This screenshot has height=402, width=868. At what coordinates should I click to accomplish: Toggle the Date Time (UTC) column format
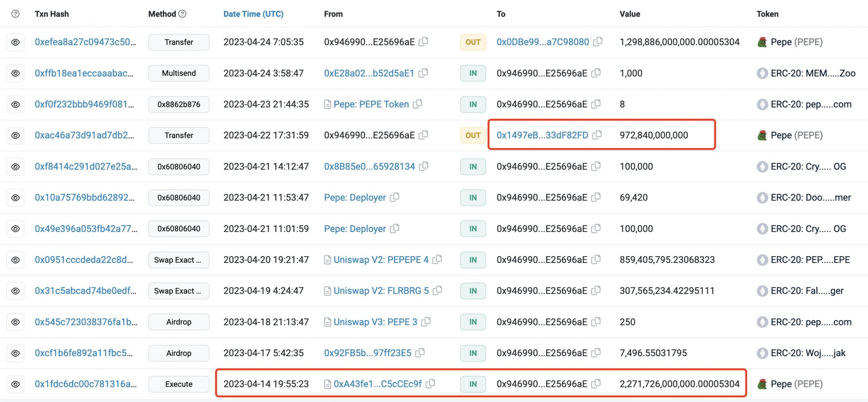point(253,14)
